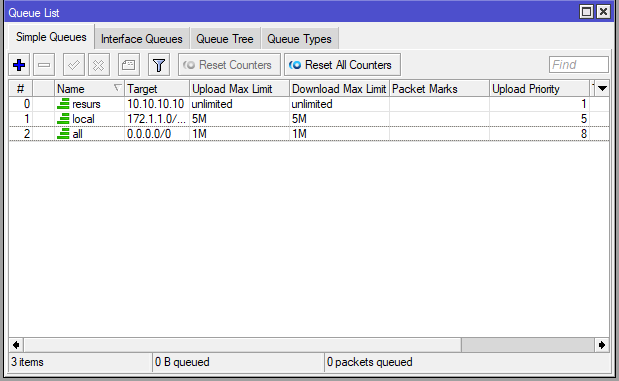
Task: Click 1M upload limit of all queue
Action: click(x=199, y=134)
